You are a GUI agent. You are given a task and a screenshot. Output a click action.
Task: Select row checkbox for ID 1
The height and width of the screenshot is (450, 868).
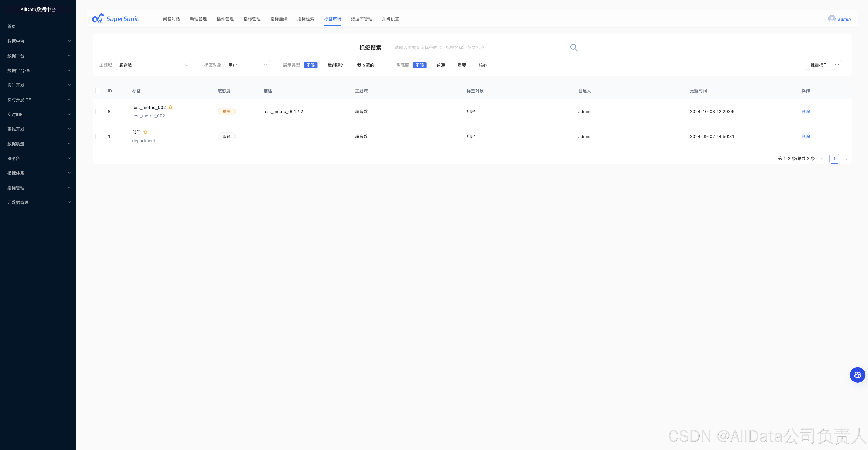[98, 137]
